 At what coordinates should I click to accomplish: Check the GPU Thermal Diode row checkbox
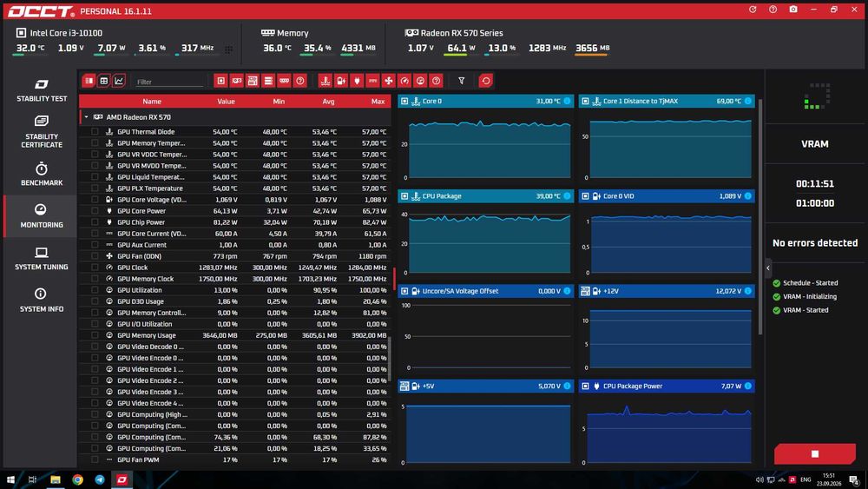point(95,132)
